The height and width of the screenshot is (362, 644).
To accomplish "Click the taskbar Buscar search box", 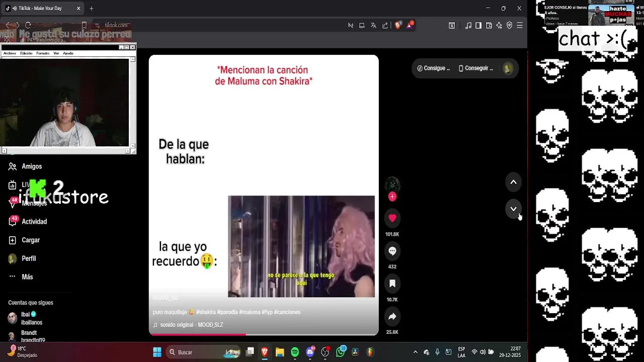I will [204, 352].
